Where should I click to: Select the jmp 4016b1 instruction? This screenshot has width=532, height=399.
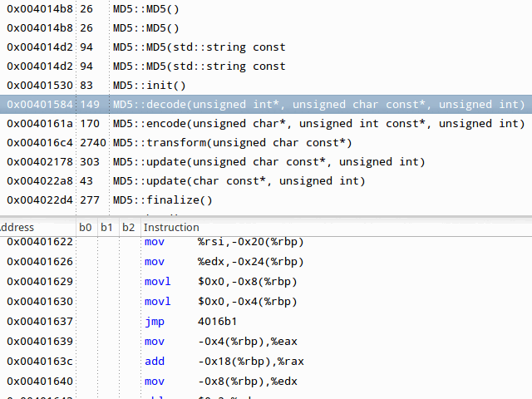click(266, 322)
